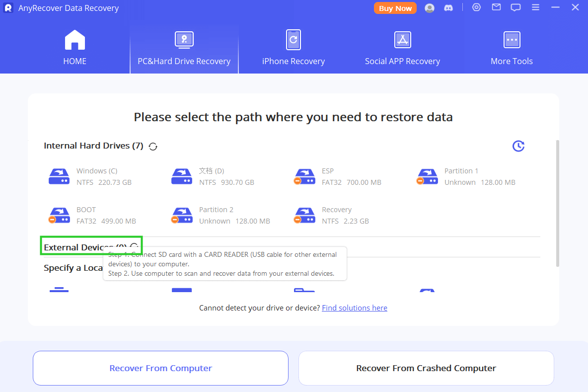Open the Discord community icon
Image resolution: width=588 pixels, height=392 pixels.
pos(448,7)
